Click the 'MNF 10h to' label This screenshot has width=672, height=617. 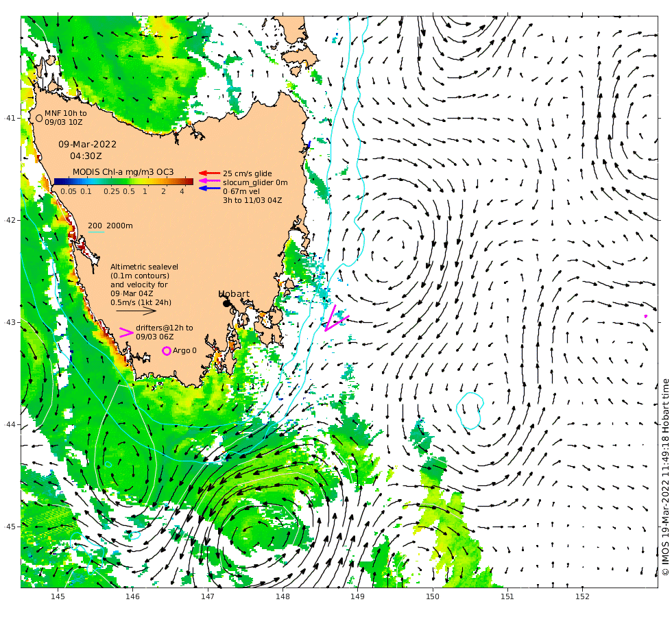coord(66,114)
